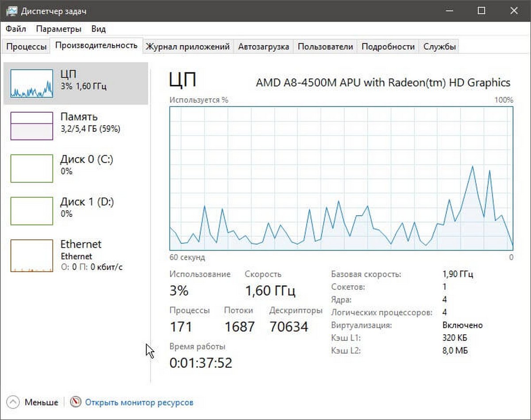Image resolution: width=531 pixels, height=420 pixels.
Task: Click the Диск 0 (C:) sidebar label
Action: 87,159
